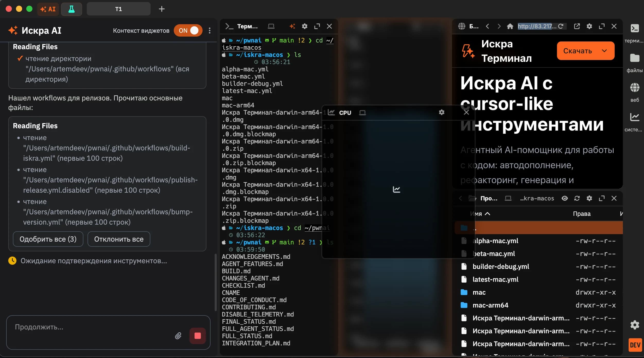Reverse sorting with the Имя column arrow
Screen dimensions: 644x358
(x=487, y=214)
